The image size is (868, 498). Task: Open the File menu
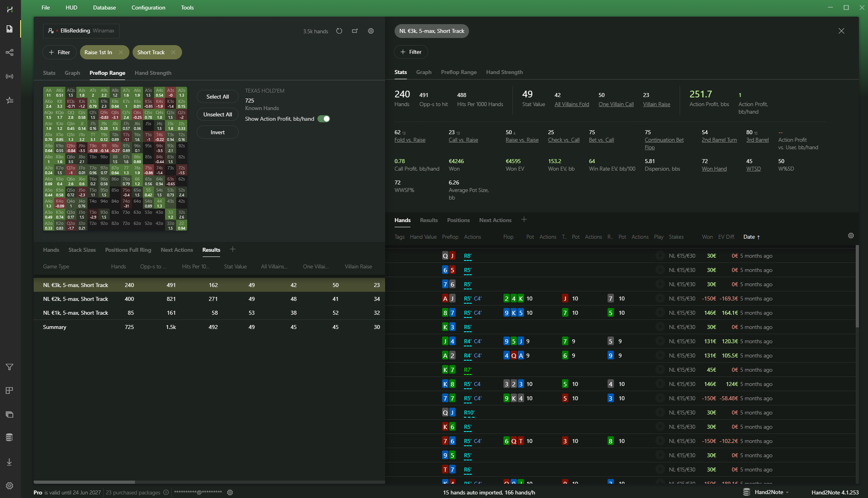coord(46,8)
